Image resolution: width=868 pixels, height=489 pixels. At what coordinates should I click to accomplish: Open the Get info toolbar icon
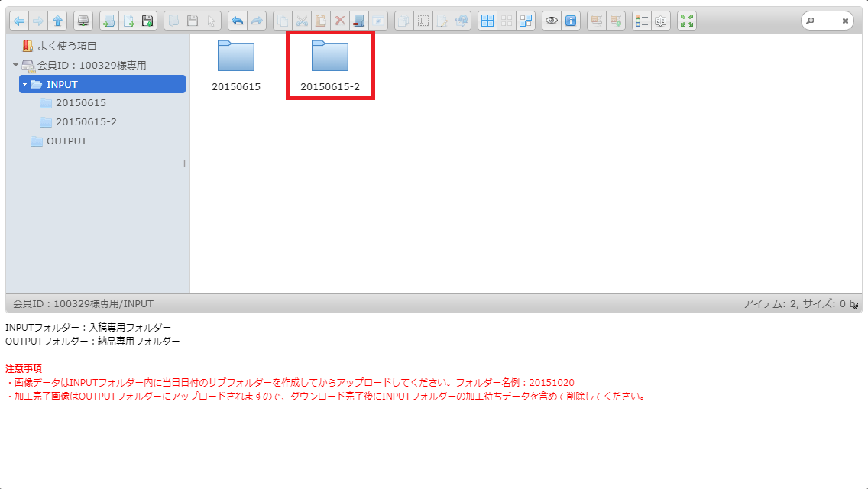(571, 21)
